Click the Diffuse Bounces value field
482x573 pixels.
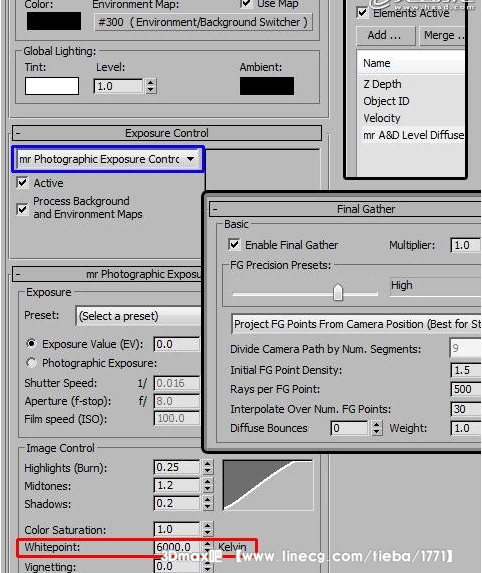pyautogui.click(x=349, y=428)
